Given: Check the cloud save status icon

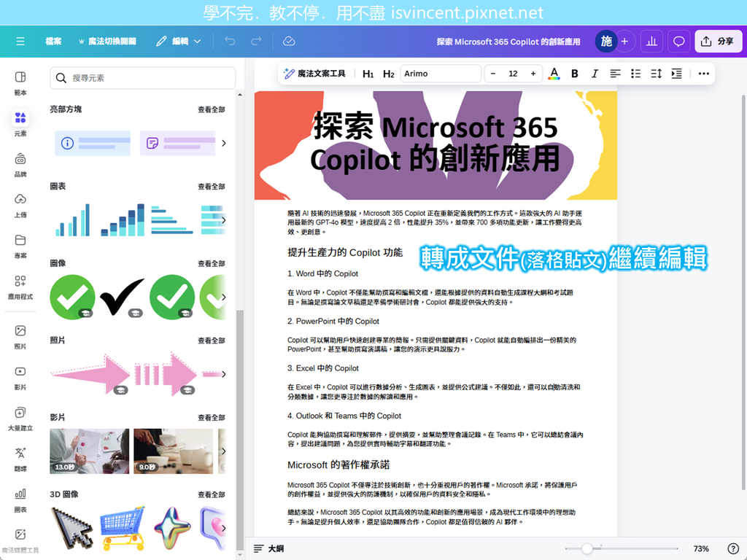Looking at the screenshot, I should point(289,42).
